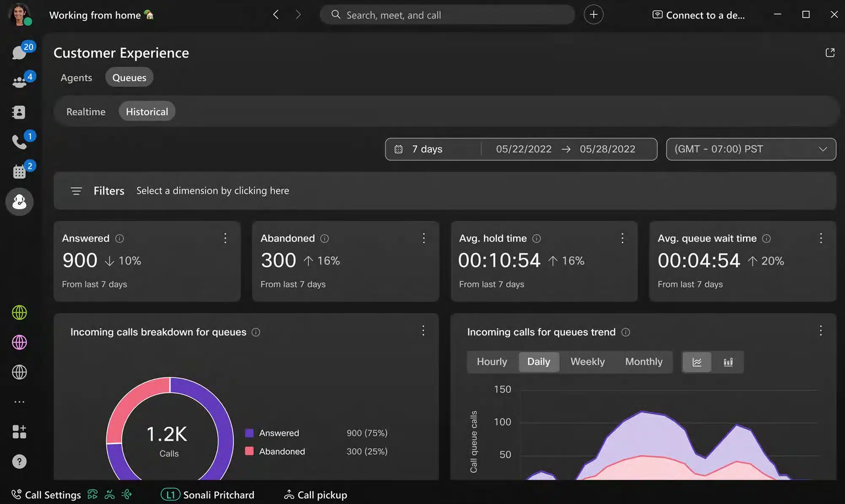Open Meetings with 2 notifications
845x504 pixels.
point(19,171)
